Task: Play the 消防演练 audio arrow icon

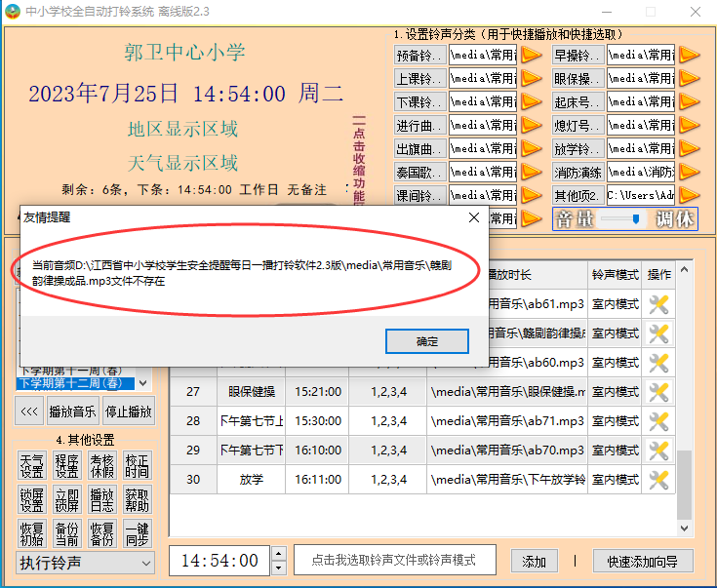Action: tap(690, 172)
